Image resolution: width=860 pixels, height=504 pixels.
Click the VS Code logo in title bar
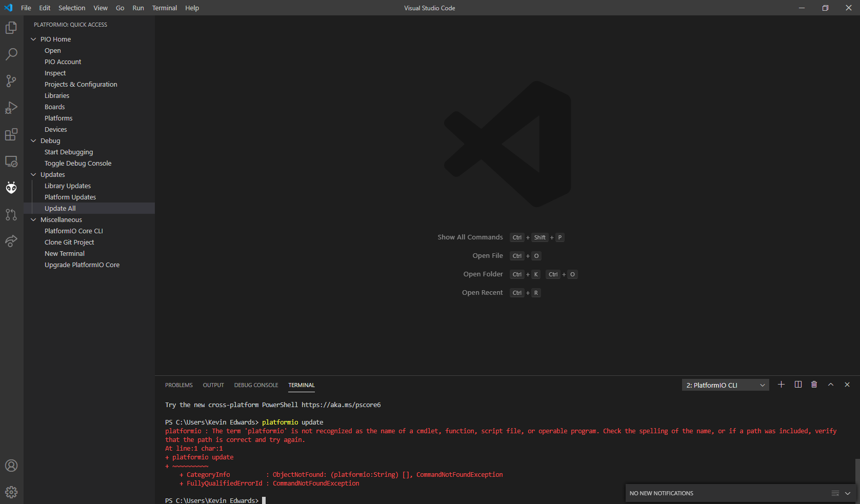point(8,8)
